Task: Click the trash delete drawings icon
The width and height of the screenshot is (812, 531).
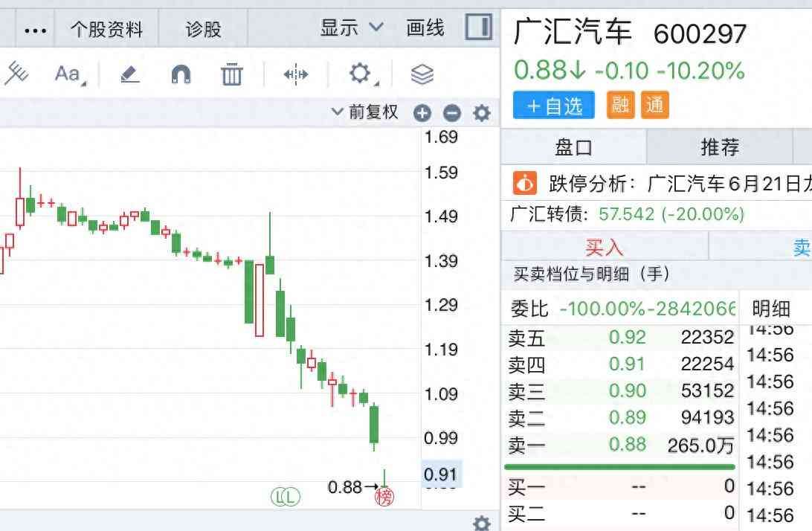Action: tap(232, 74)
